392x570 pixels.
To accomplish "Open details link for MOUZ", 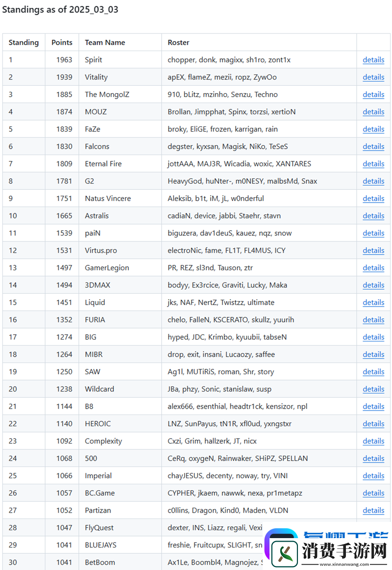I will point(373,112).
